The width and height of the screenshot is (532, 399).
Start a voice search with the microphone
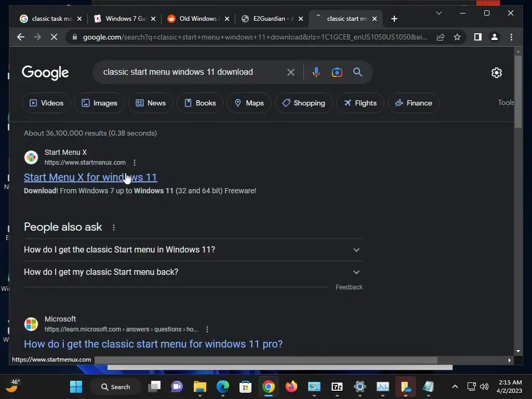[316, 72]
